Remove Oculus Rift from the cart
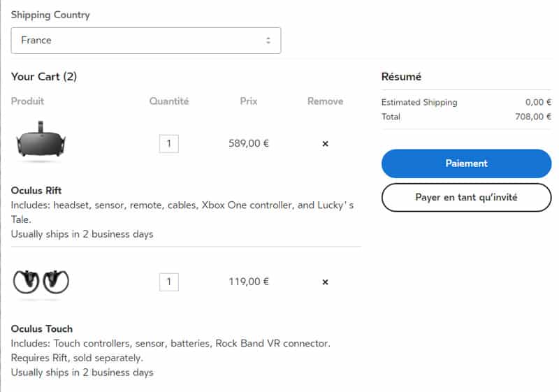 click(325, 144)
